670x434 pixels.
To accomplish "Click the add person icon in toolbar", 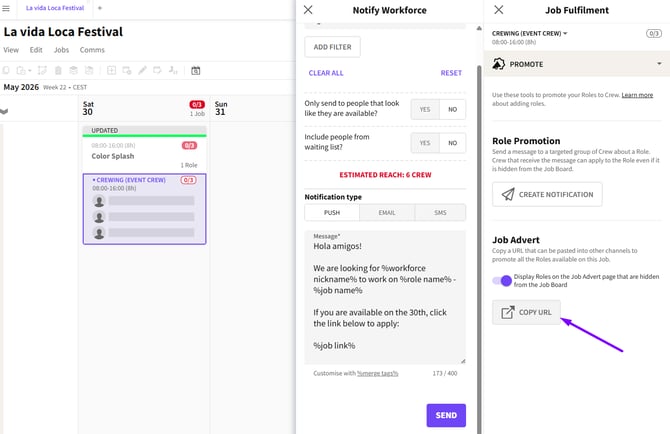I will point(173,70).
